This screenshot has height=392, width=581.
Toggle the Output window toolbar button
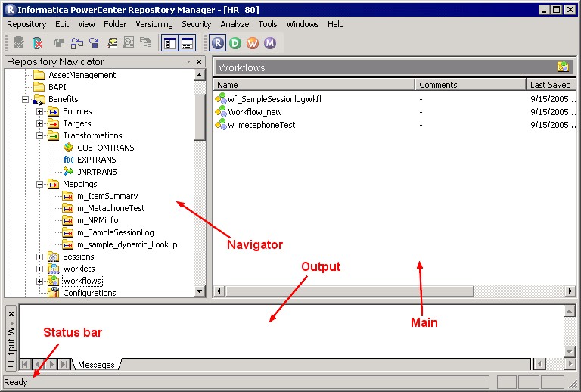[188, 43]
